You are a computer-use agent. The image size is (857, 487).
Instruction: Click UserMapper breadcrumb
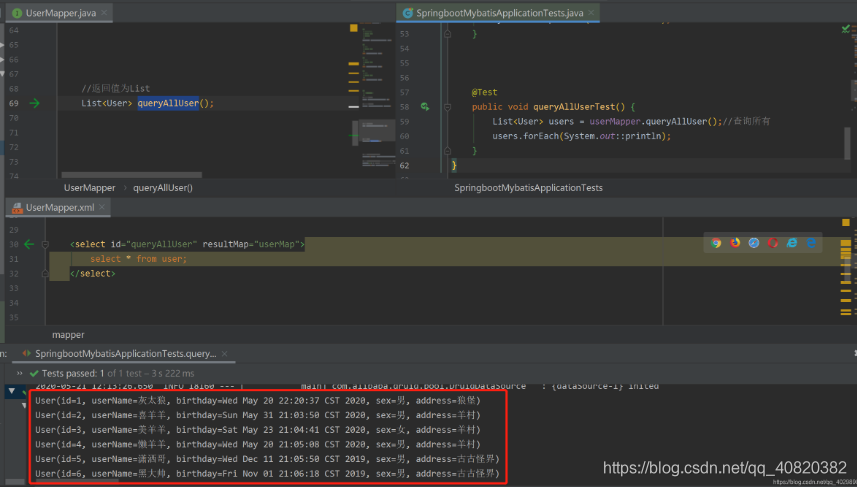90,188
